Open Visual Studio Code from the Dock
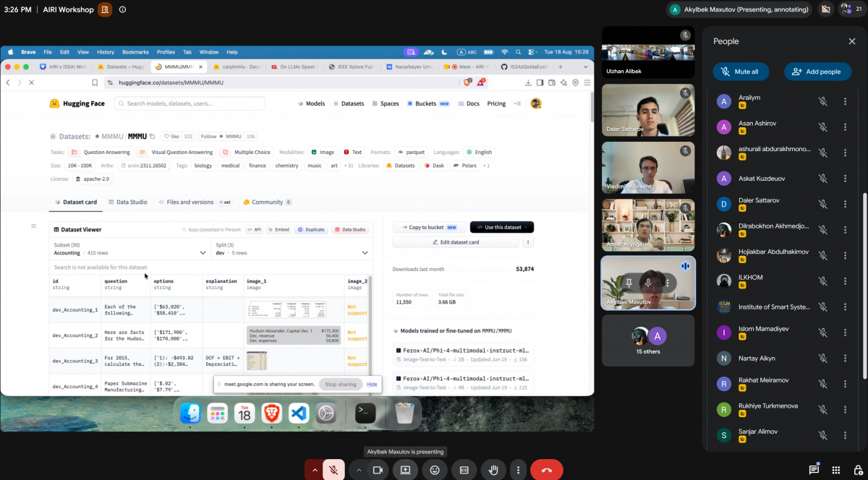 pyautogui.click(x=299, y=413)
